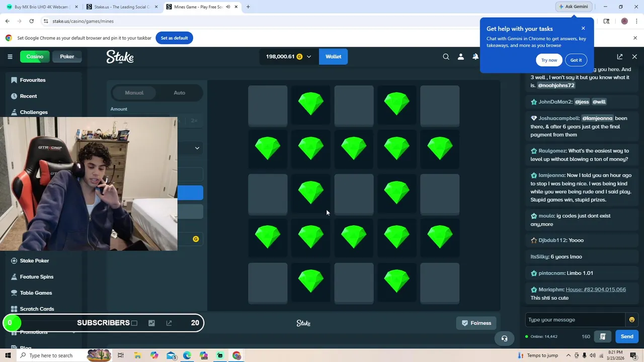Close the Gemini help popup
644x362 pixels.
583,28
